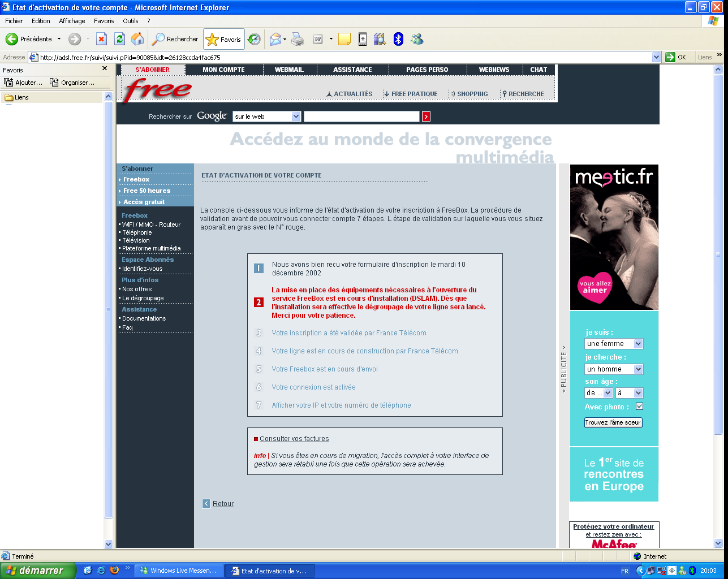Open the age 'à' dropdown
The height and width of the screenshot is (579, 728).
630,393
